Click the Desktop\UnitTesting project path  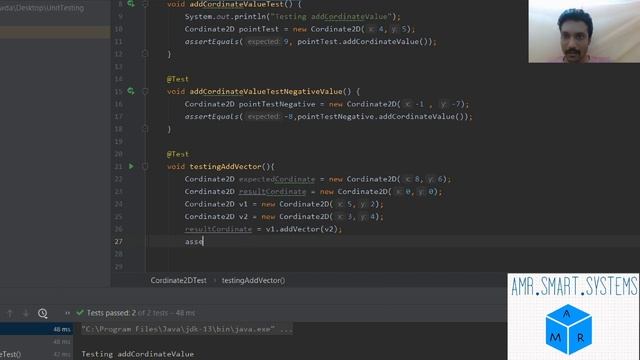click(42, 8)
